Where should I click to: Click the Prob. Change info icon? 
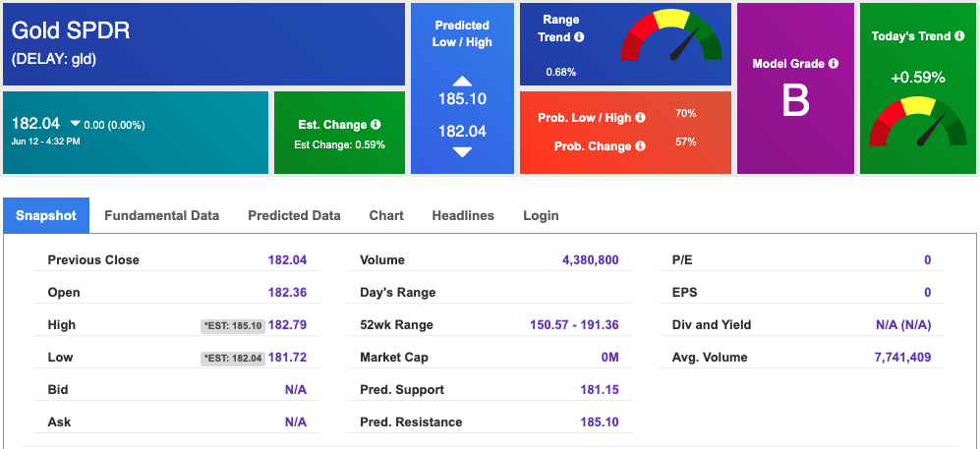click(641, 146)
